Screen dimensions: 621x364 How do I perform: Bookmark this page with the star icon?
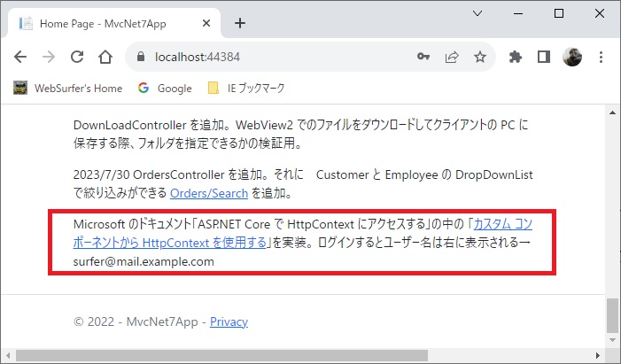tap(480, 57)
